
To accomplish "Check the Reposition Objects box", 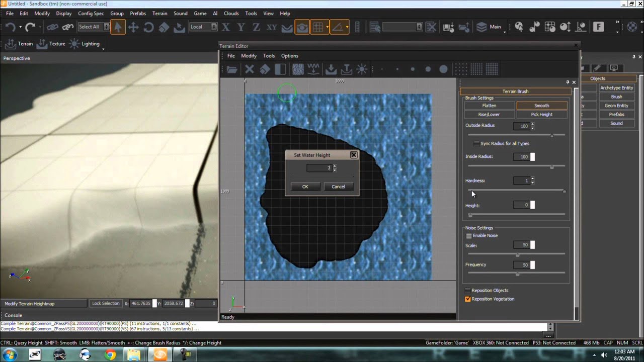I will tap(468, 291).
